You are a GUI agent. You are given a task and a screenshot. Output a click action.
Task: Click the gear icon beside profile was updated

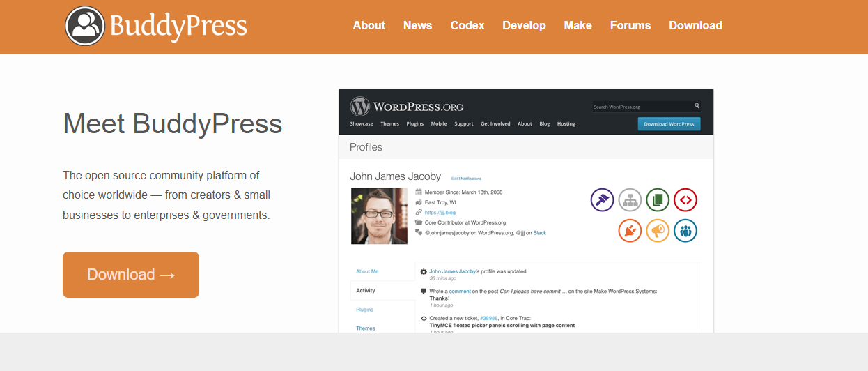[424, 271]
